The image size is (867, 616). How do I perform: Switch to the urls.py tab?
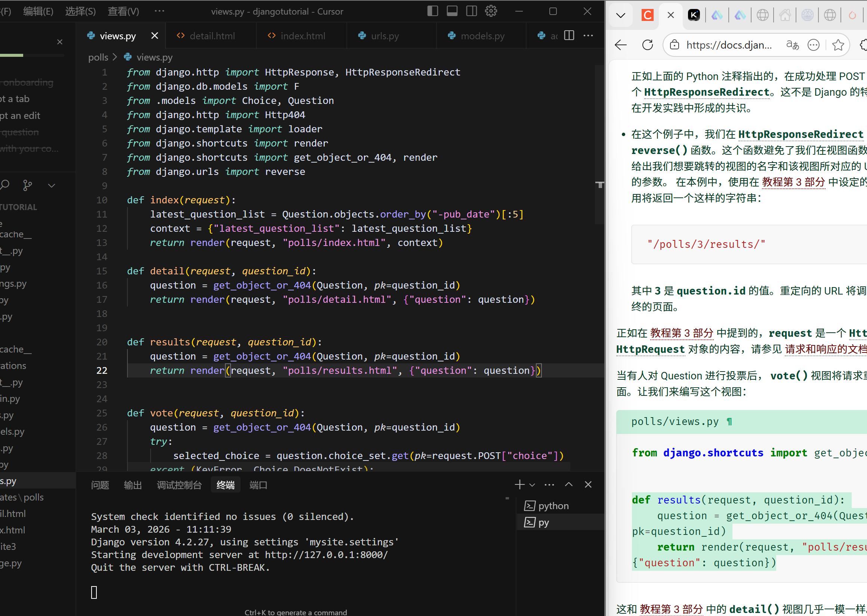point(384,36)
